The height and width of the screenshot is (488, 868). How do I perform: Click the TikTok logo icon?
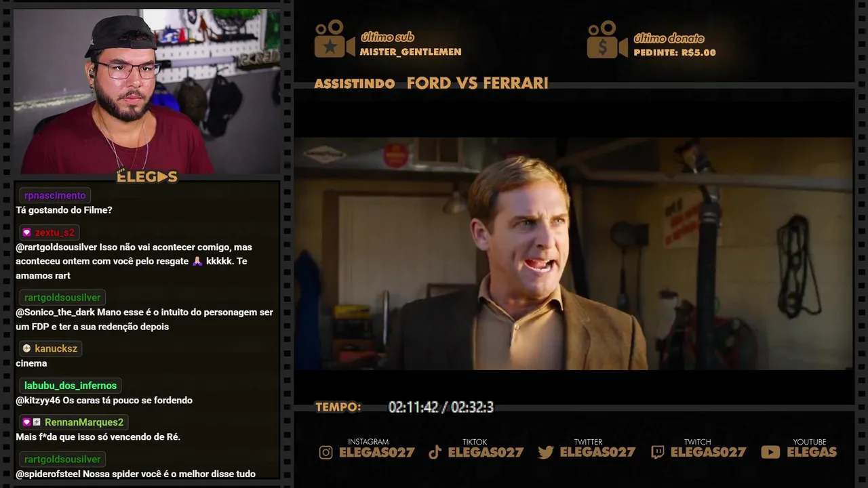435,453
